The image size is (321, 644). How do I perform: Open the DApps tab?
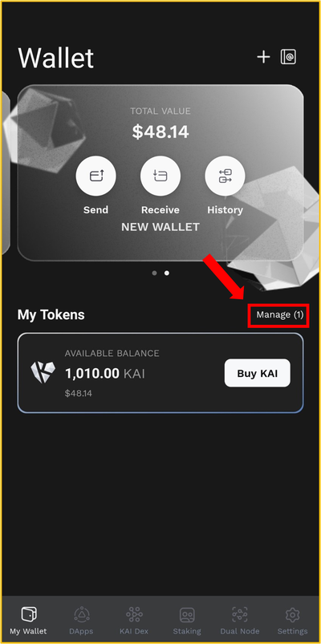point(81,621)
